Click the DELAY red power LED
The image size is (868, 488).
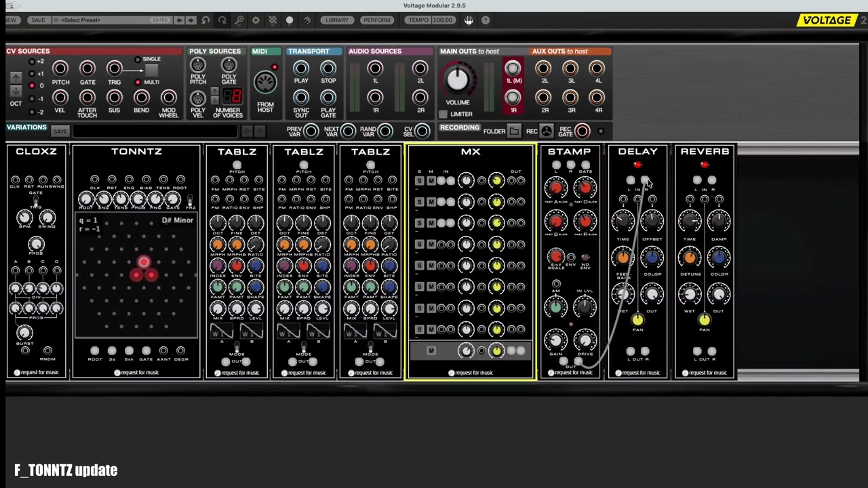click(x=637, y=165)
